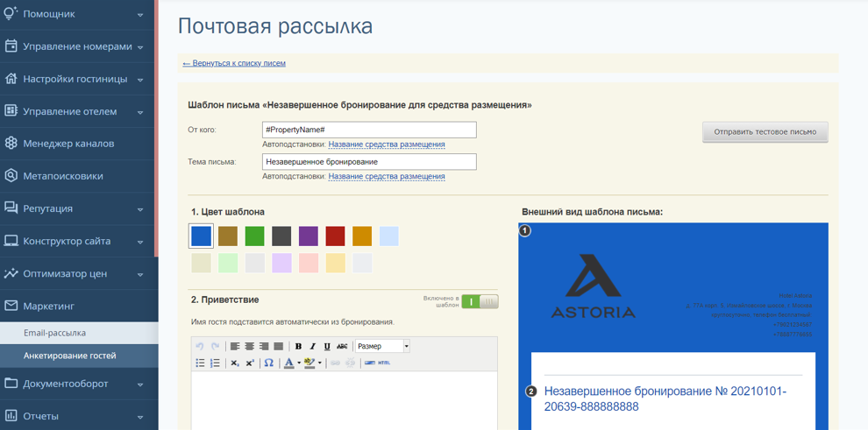
Task: Select the brown template color
Action: tap(227, 236)
